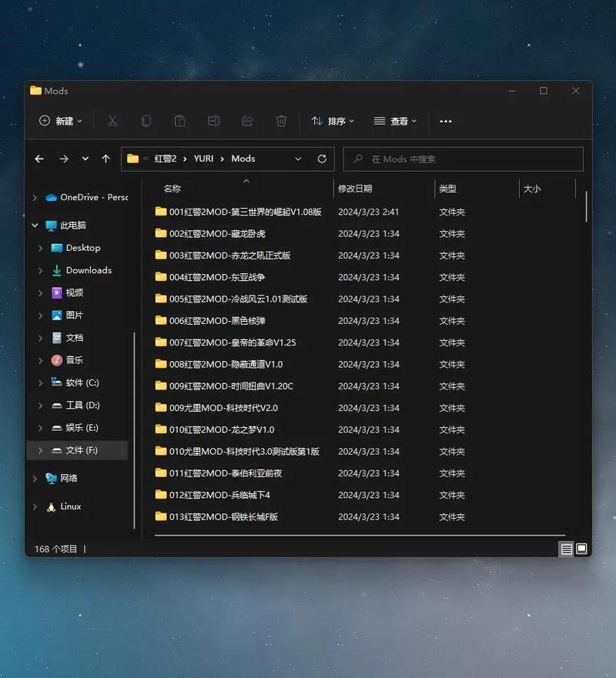The height and width of the screenshot is (678, 616).
Task: Click the Copy icon in toolbar
Action: 146,121
